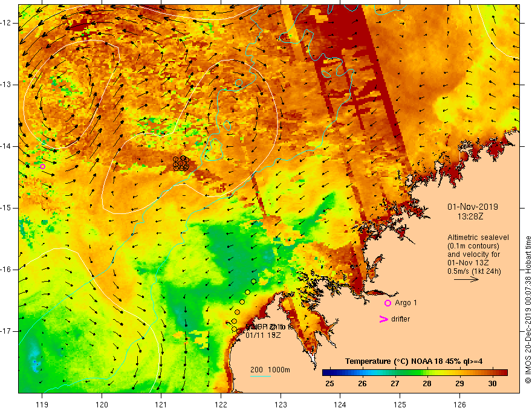Click the colorbar tick label 30
Image resolution: width=532 pixels, height=411 pixels.
(x=492, y=384)
